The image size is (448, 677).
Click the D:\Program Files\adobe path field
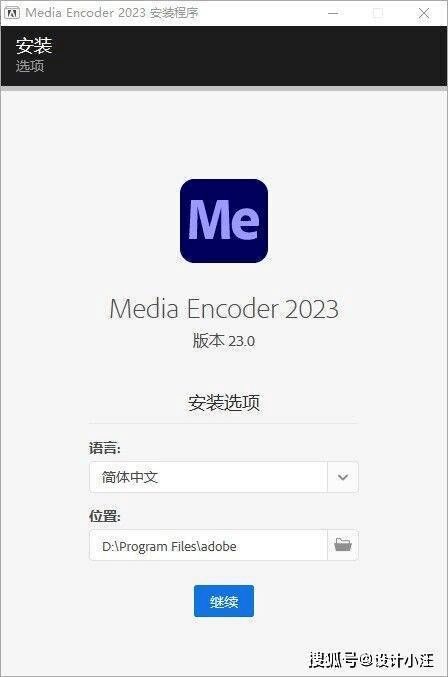pos(208,545)
